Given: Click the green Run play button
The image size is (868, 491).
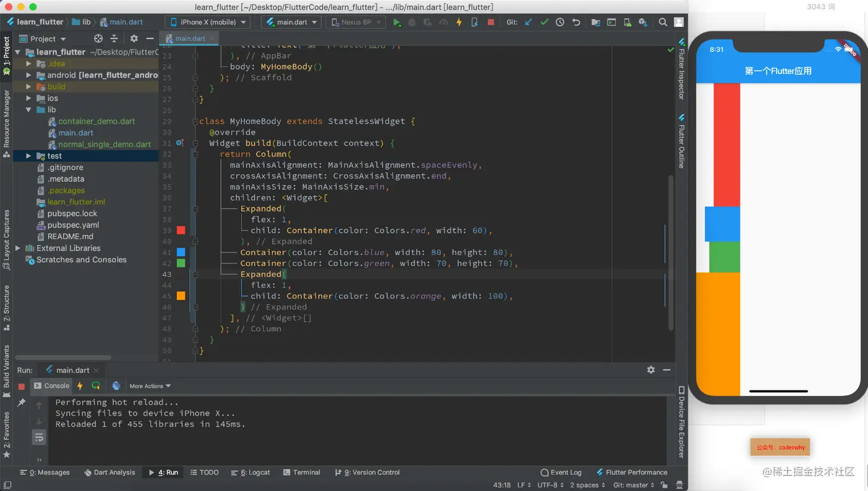Looking at the screenshot, I should (x=396, y=22).
